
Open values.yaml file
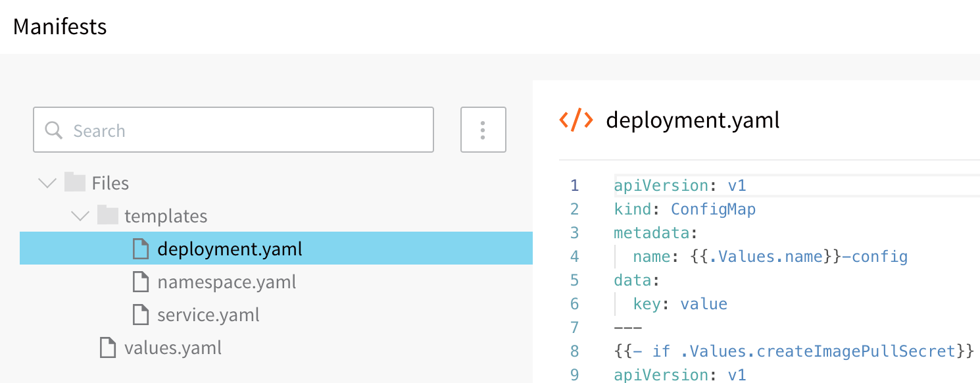(x=173, y=347)
